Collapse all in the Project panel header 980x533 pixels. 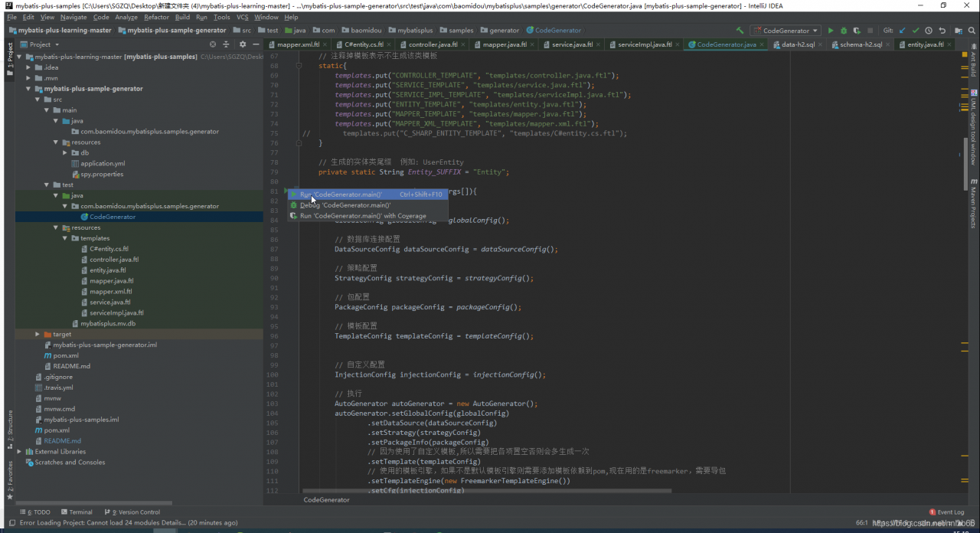227,44
